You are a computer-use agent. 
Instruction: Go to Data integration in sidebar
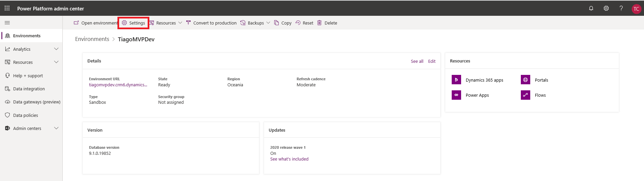(29, 89)
